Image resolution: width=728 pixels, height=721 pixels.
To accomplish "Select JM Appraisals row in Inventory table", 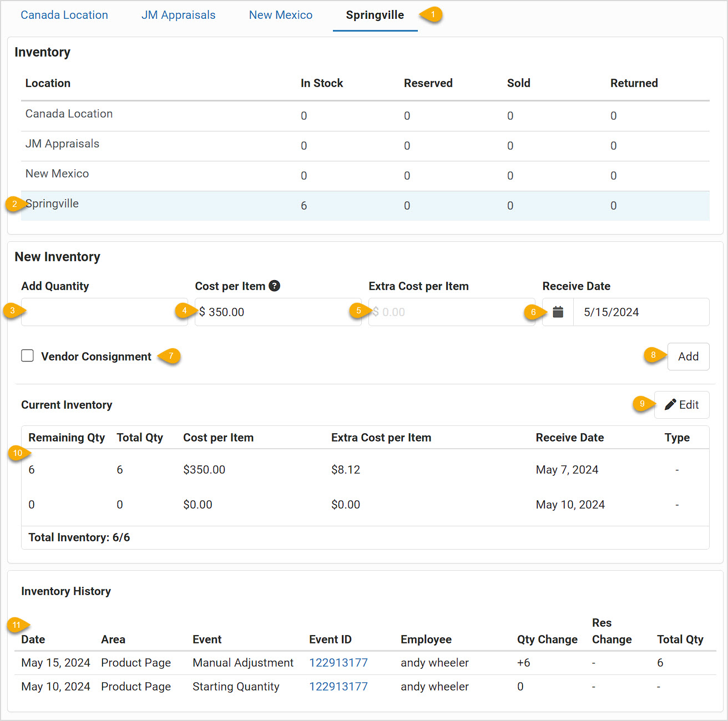I will [365, 146].
